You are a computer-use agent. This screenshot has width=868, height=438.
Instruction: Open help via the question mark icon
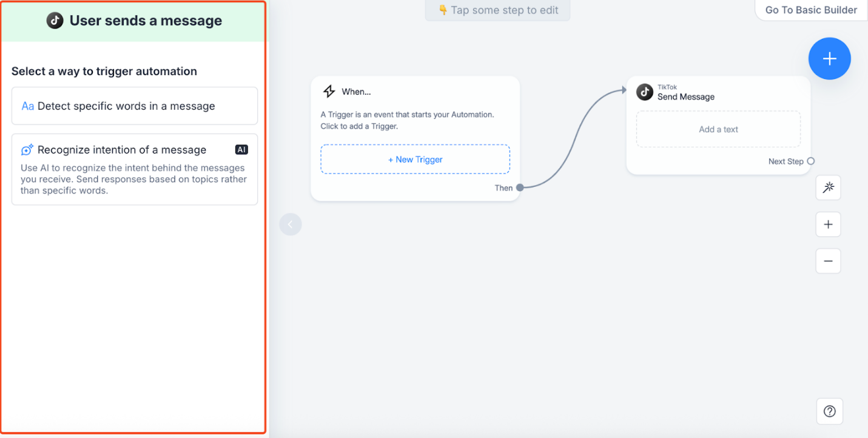point(829,411)
